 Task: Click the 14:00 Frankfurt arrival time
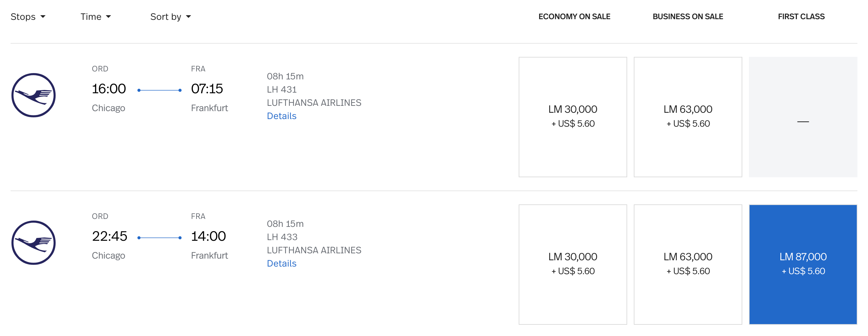click(208, 236)
